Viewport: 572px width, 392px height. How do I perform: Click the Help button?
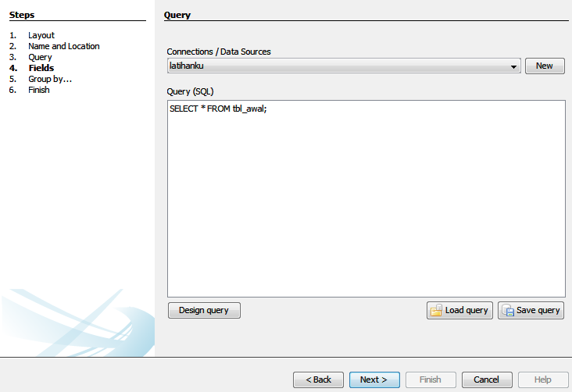543,380
